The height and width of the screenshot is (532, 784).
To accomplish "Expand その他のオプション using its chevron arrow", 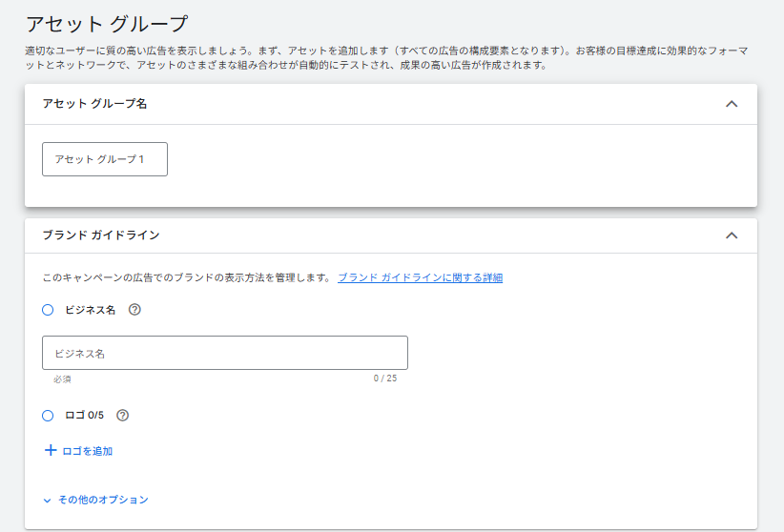I will [x=48, y=500].
